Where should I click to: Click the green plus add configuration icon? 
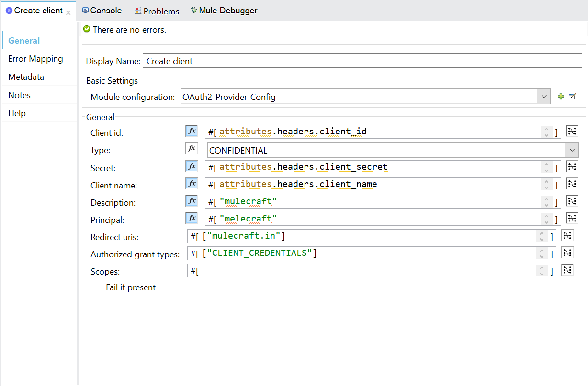pos(561,97)
